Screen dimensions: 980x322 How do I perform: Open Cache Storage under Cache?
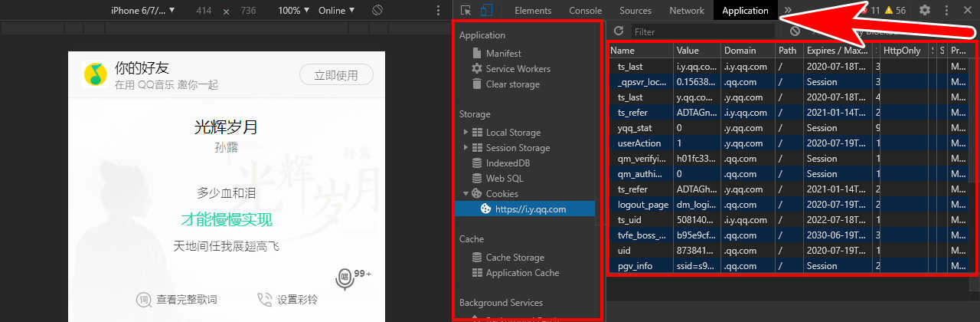pos(514,258)
